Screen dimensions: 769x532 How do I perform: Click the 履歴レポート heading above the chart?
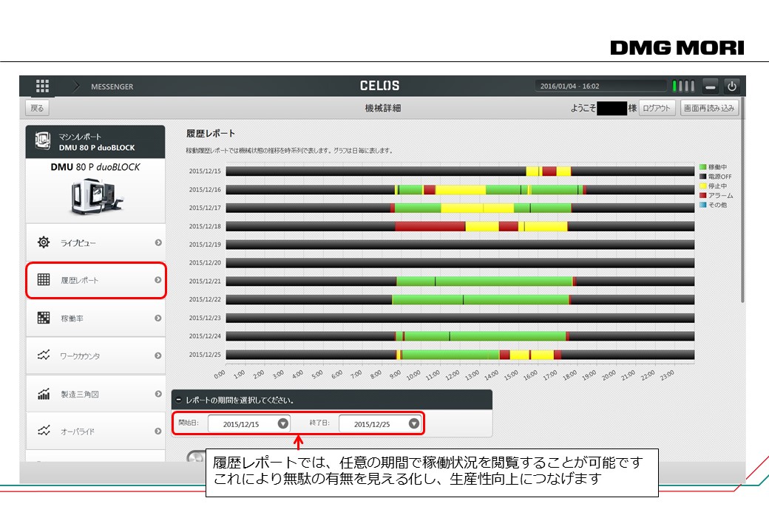coord(211,133)
